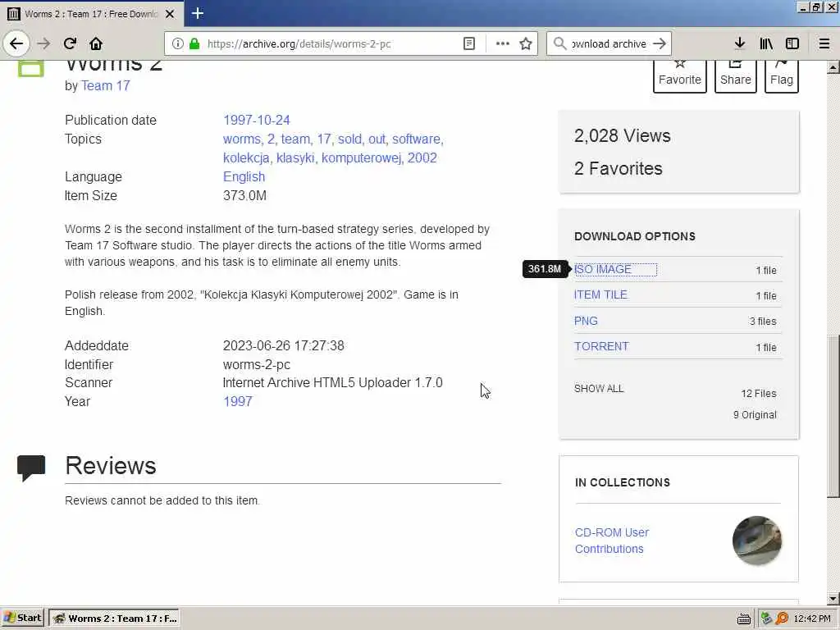Screen dimensions: 840x630
Task: Share this archive item
Action: click(736, 75)
